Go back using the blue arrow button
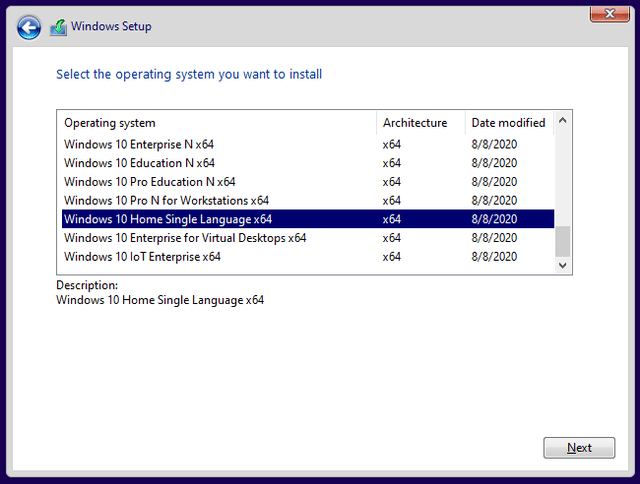This screenshot has width=640, height=484. point(29,28)
